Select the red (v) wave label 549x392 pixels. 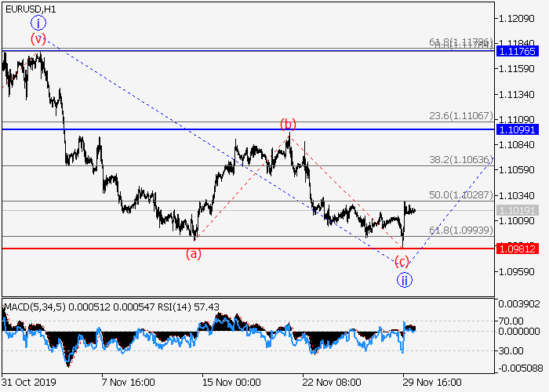coord(38,38)
